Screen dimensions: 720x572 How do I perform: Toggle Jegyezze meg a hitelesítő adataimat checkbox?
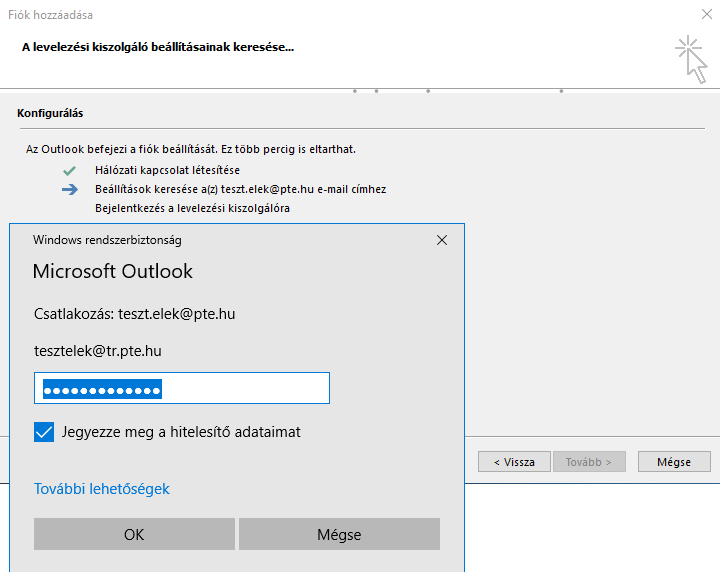44,432
